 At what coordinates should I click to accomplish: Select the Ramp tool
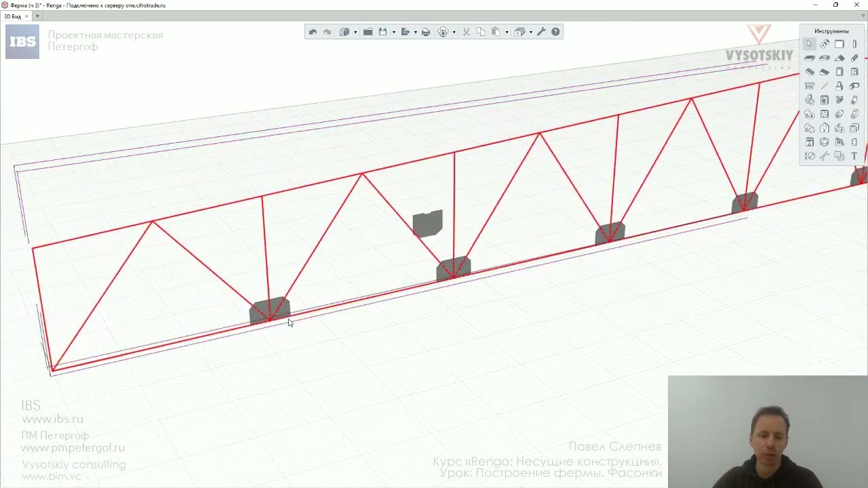pos(825,72)
